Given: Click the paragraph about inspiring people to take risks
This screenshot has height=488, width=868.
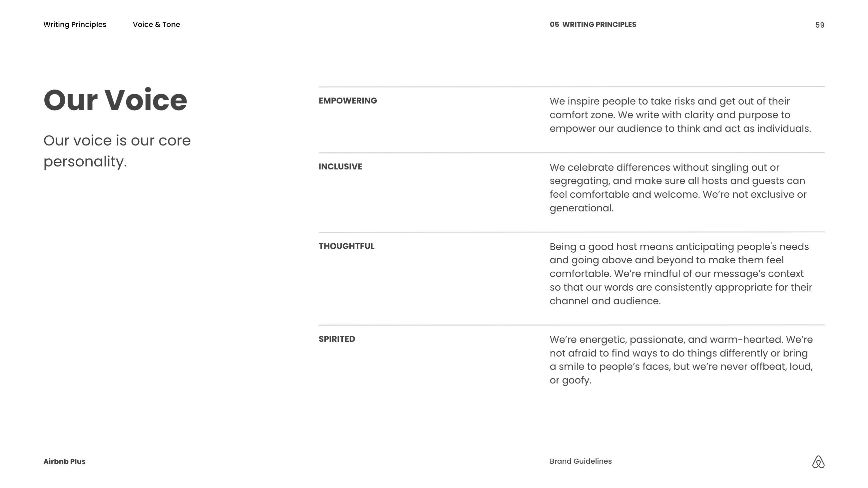Looking at the screenshot, I should click(680, 115).
